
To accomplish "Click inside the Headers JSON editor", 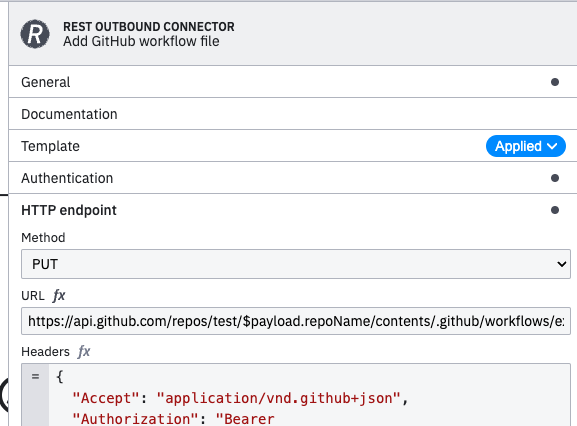I will pos(309,395).
